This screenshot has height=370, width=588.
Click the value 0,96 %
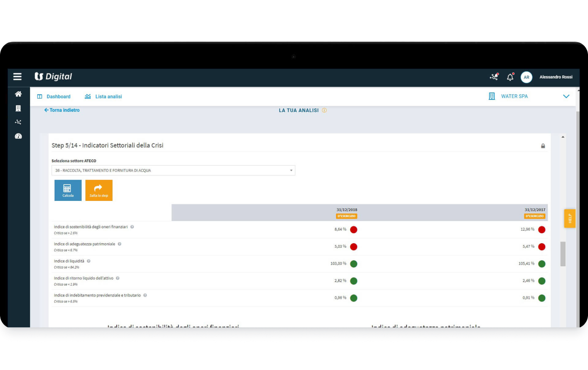pyautogui.click(x=340, y=298)
